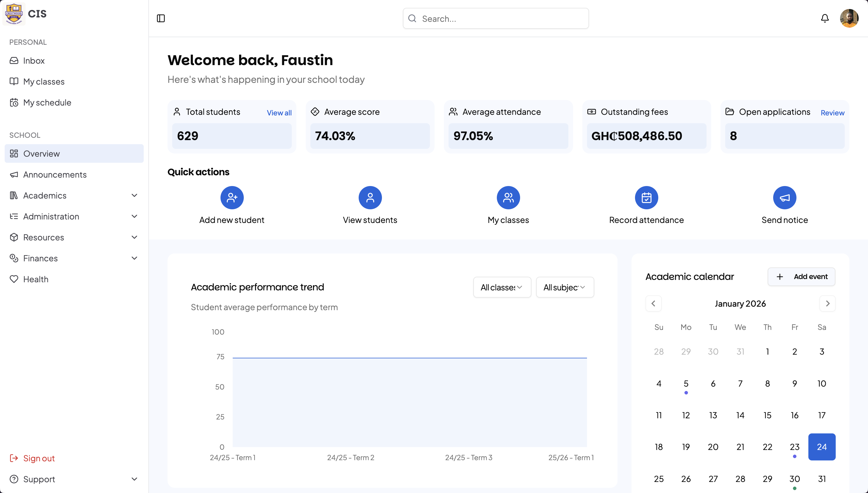868x493 pixels.
Task: Open the All classes dropdown
Action: point(502,287)
